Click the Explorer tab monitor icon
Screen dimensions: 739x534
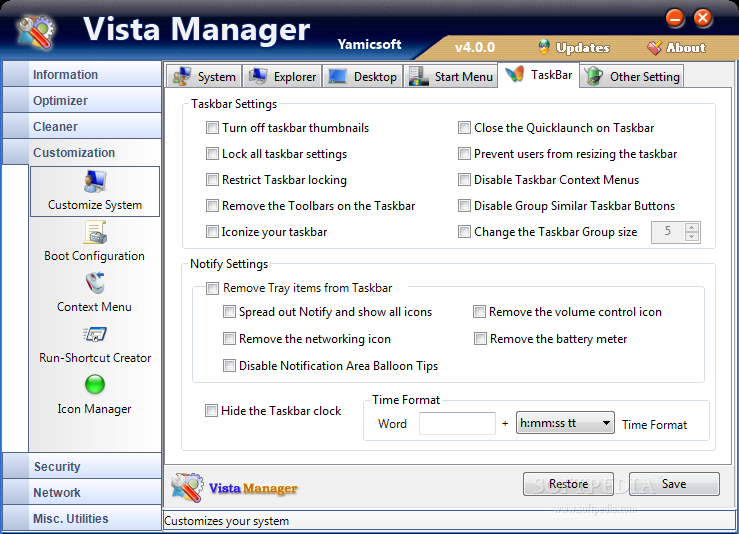[258, 76]
